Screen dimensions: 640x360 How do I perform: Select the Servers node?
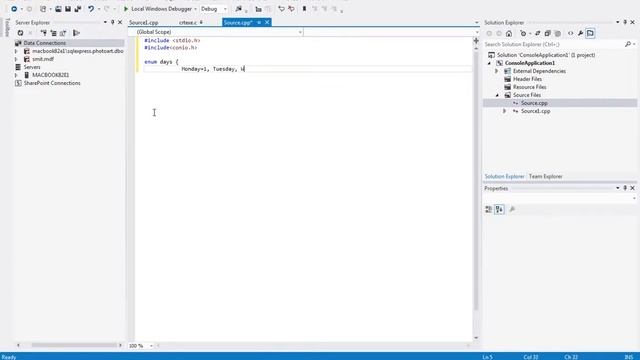pyautogui.click(x=32, y=67)
